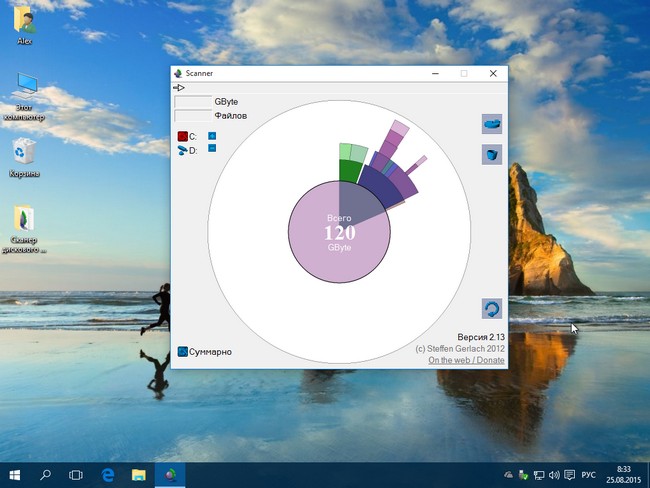
Task: Open the add/remove programs icon in Scanner
Action: coord(491,123)
